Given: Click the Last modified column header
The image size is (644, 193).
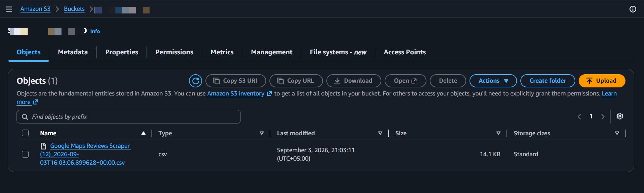Looking at the screenshot, I should click(296, 133).
